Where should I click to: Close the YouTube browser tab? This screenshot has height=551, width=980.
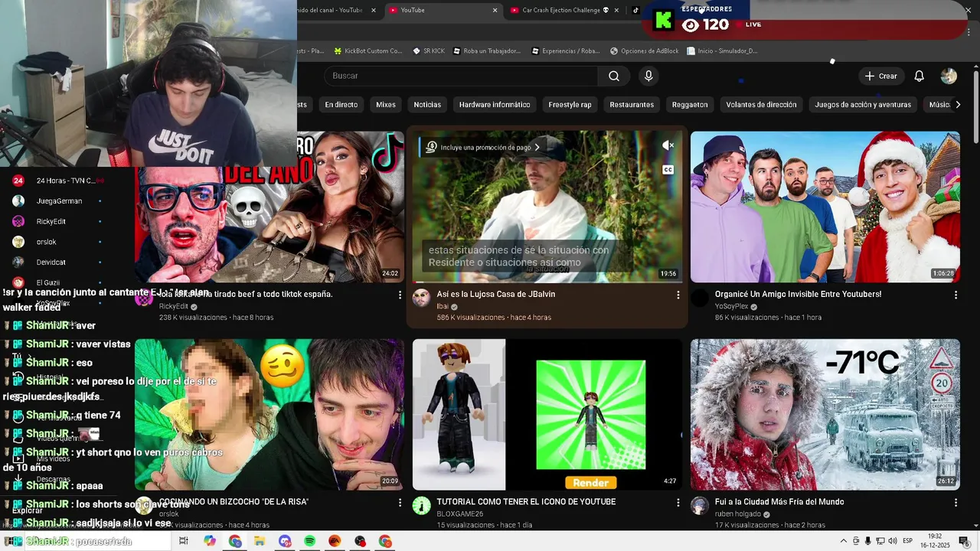click(x=495, y=10)
